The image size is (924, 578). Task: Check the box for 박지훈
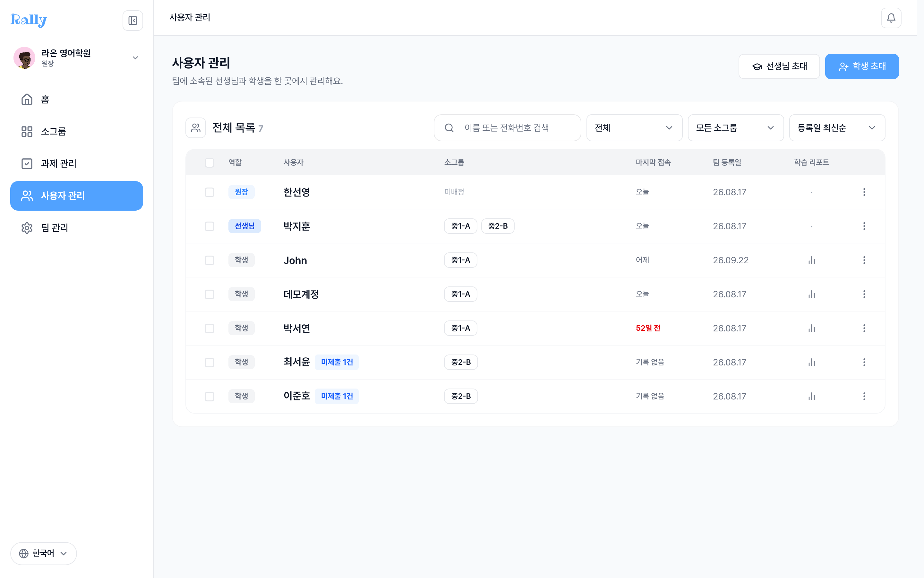209,226
